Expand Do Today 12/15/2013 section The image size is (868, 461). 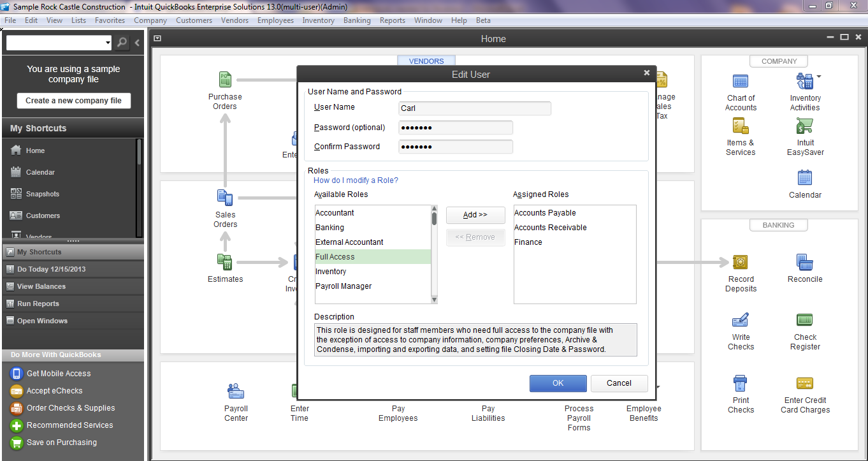coord(73,269)
